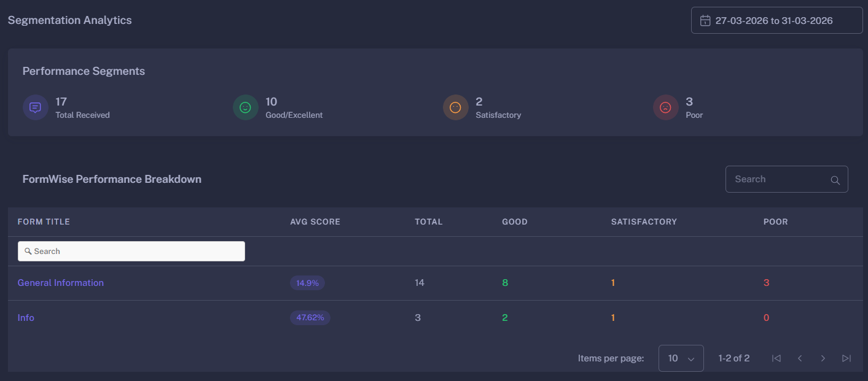The height and width of the screenshot is (381, 868).
Task: Click poor count 0 in Info row
Action: tap(767, 318)
